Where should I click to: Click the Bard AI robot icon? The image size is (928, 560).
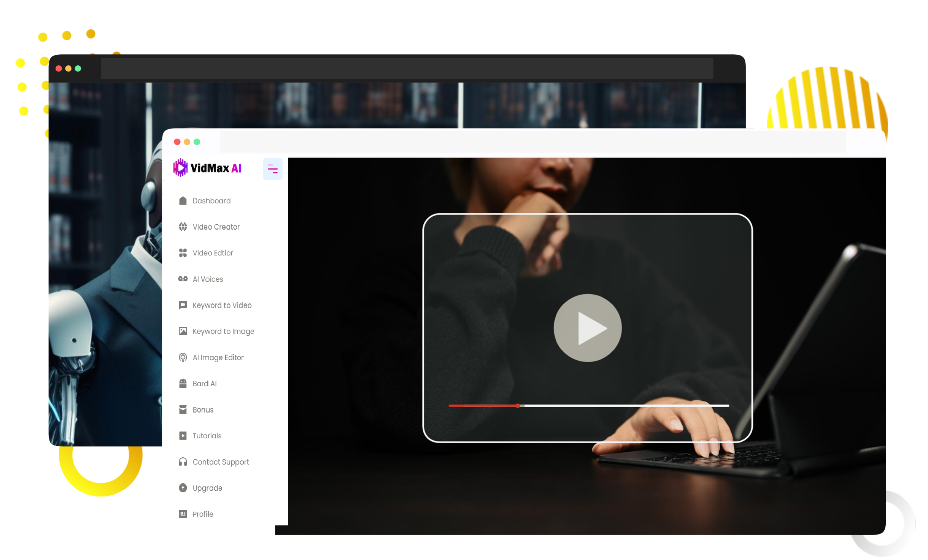(x=183, y=383)
